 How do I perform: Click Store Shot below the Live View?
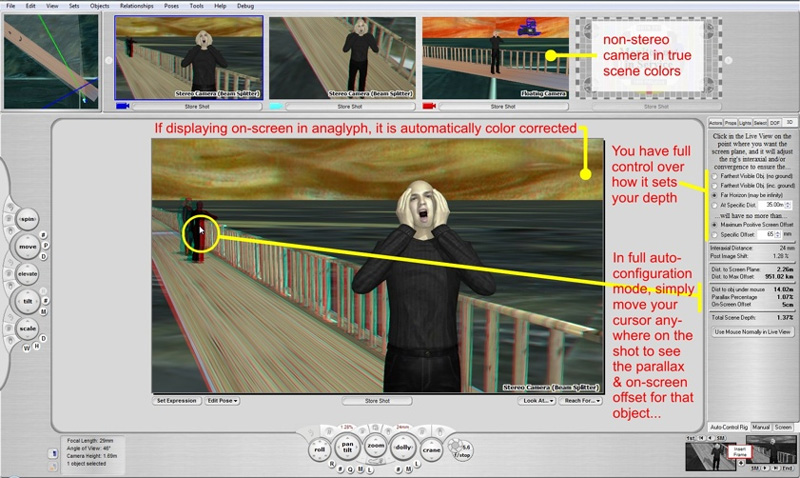pos(377,401)
